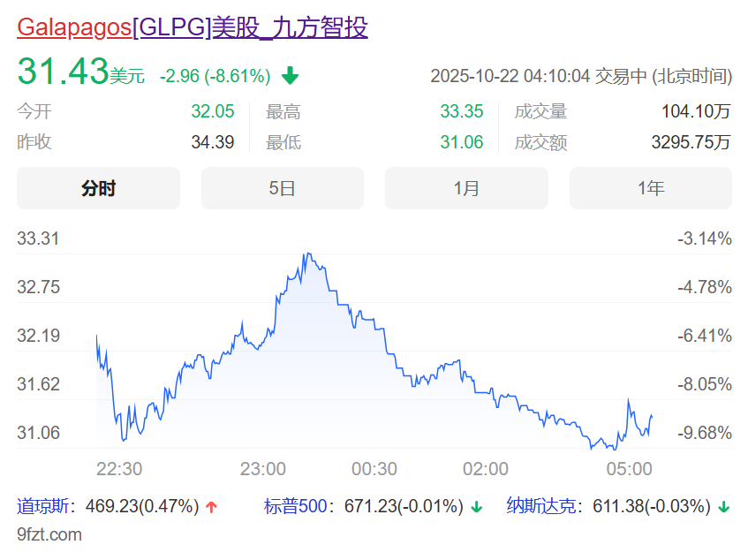Switch to the 1年 chart tab
748x560 pixels.
click(x=651, y=188)
